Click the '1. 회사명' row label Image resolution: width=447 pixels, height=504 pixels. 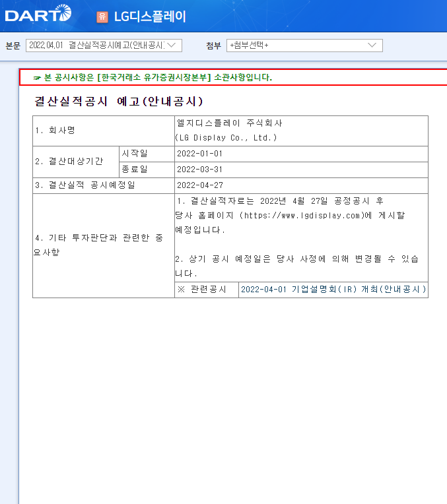click(x=55, y=130)
